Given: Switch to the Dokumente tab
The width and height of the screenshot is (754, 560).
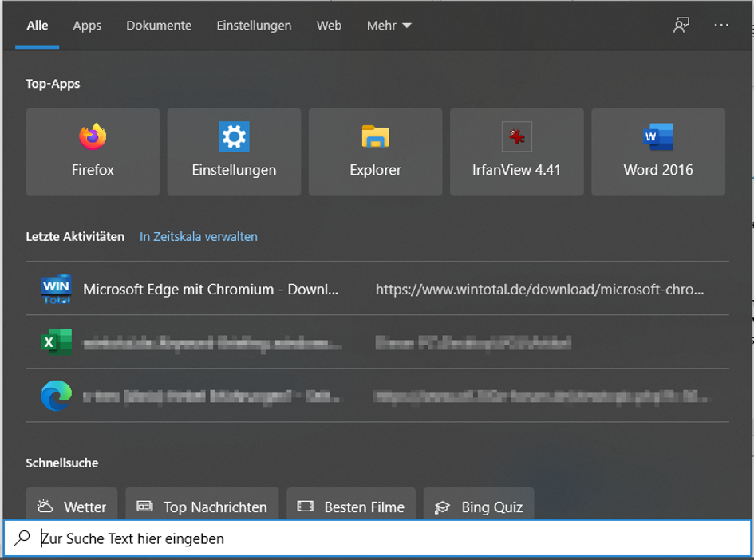Looking at the screenshot, I should pos(159,26).
